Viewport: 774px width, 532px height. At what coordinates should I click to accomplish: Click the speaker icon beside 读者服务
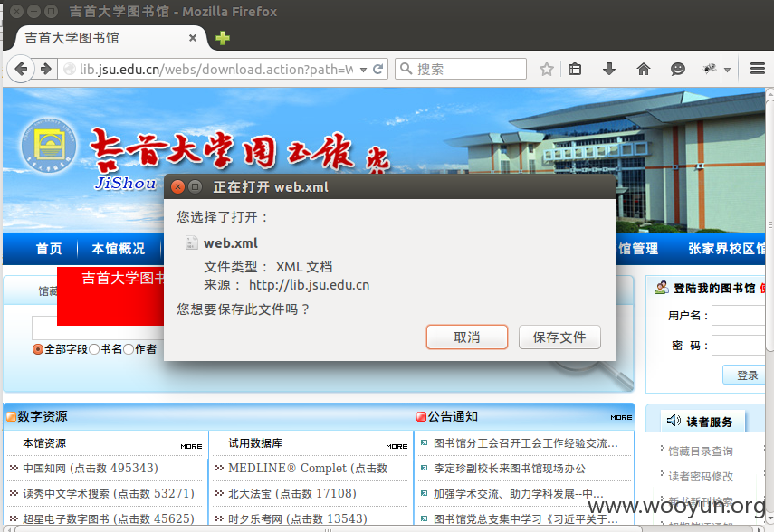click(674, 421)
